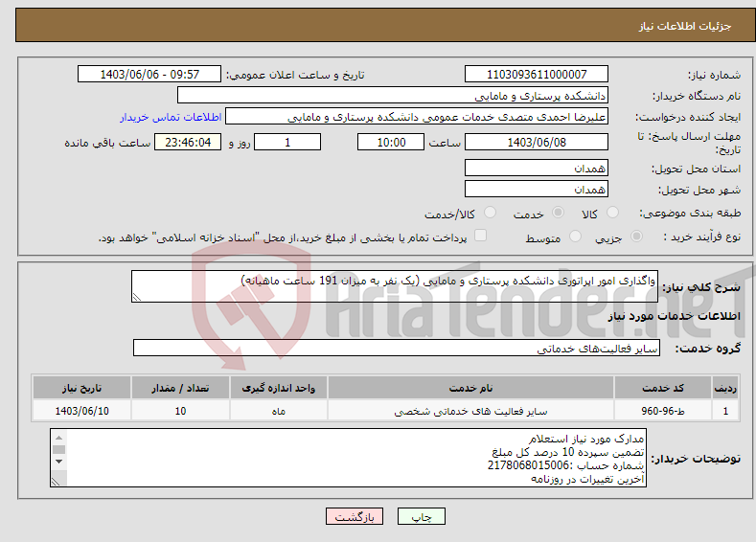Screen dimensions: 756x542
Task: Click announcement date field 1403/06/06 - 09:57
Action: click(149, 74)
